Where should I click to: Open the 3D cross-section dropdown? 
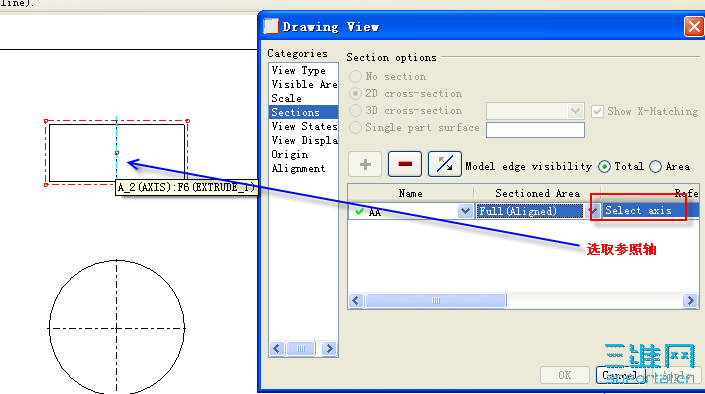[575, 111]
